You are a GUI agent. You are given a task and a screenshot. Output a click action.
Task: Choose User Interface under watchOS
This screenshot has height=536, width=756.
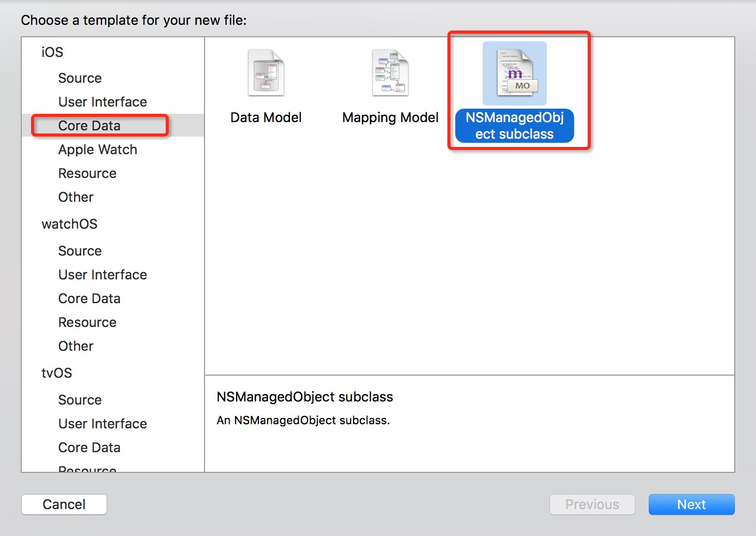(103, 275)
